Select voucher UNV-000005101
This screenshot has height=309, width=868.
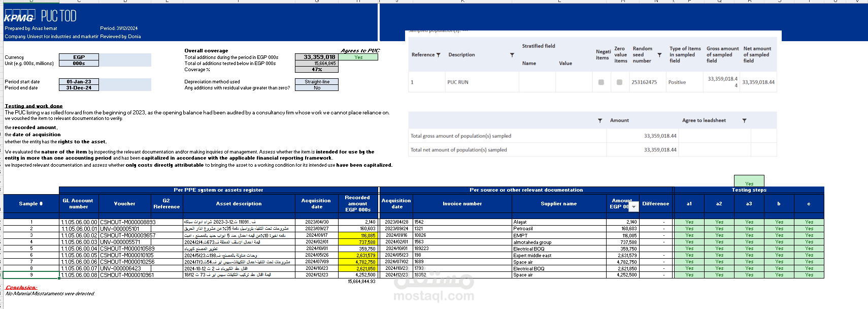[x=120, y=229]
